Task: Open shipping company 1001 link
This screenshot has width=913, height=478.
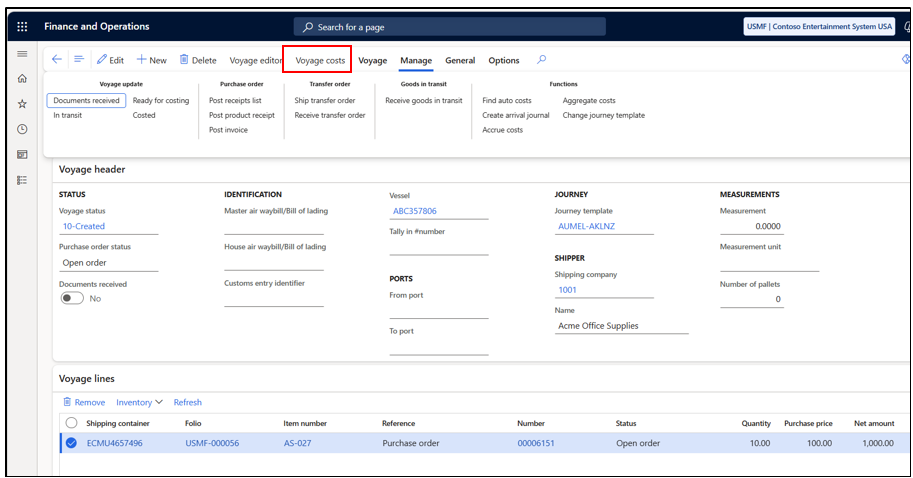Action: (567, 290)
